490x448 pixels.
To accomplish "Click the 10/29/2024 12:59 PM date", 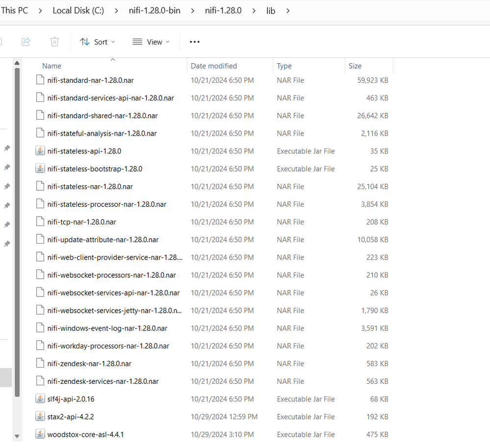I will [224, 417].
